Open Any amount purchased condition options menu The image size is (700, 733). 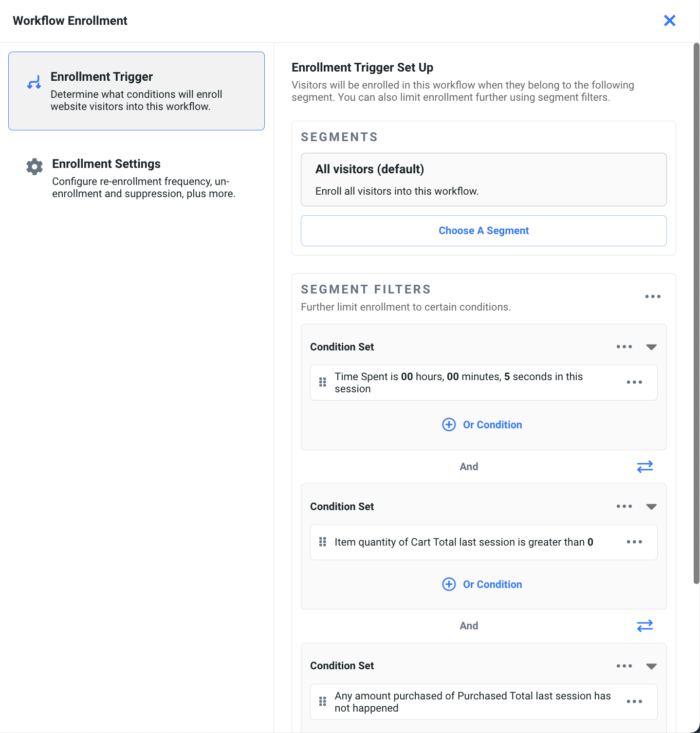(634, 702)
